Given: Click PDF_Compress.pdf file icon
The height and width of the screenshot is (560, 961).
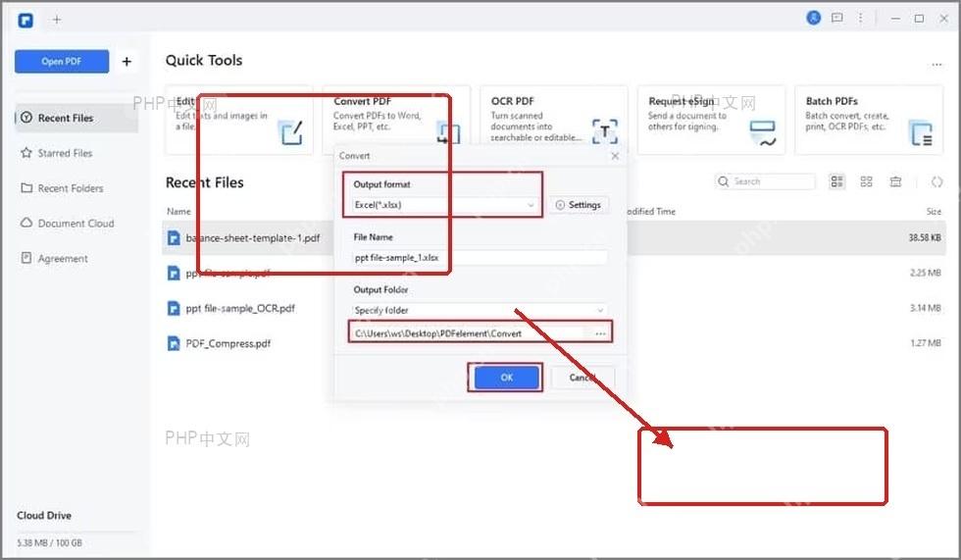Looking at the screenshot, I should click(175, 343).
